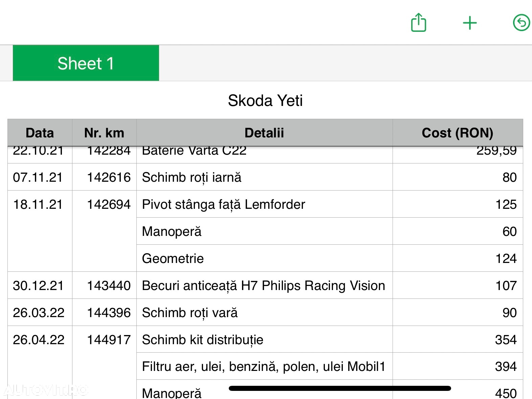The height and width of the screenshot is (399, 532).
Task: Select the Filtru aer, ulei, benzină cell
Action: [264, 366]
